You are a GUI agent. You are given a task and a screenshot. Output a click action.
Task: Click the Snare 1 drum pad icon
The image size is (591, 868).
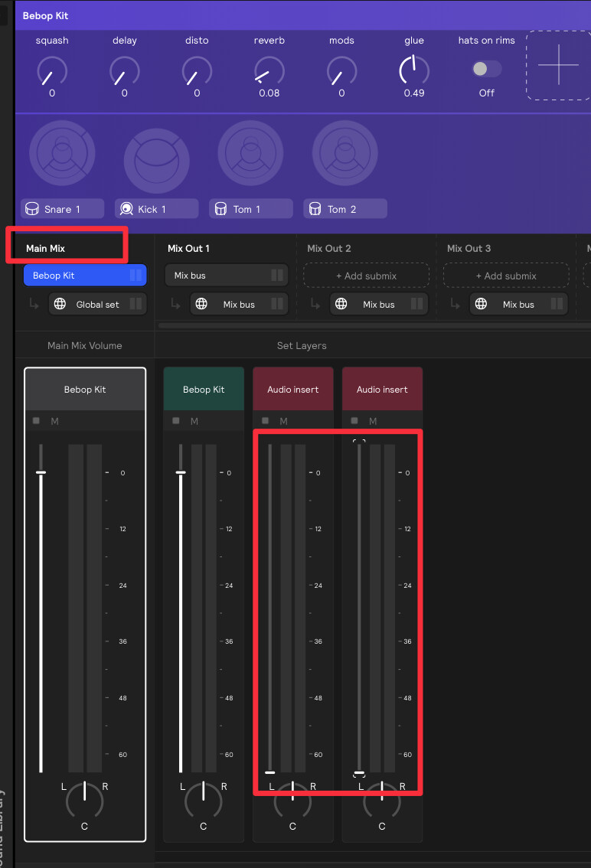[62, 153]
